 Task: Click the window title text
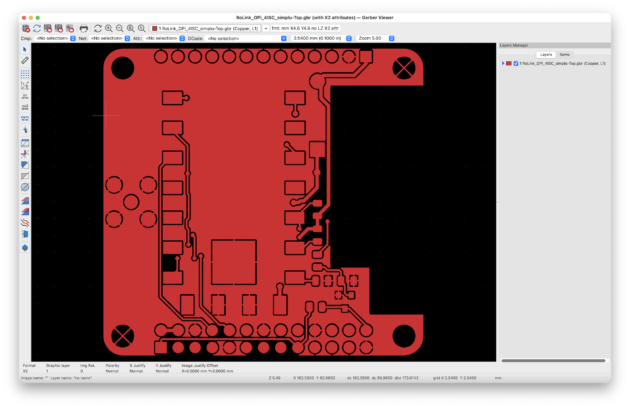point(315,18)
